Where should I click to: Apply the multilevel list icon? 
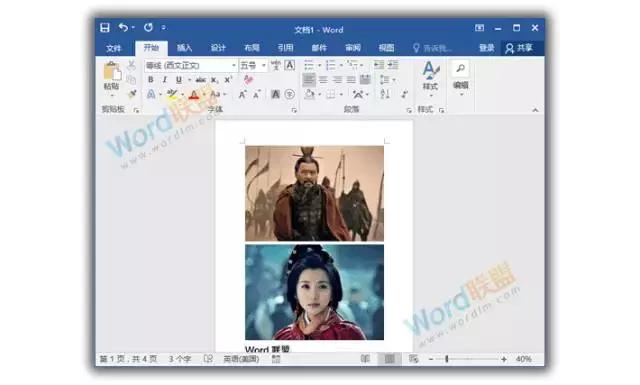tap(352, 65)
